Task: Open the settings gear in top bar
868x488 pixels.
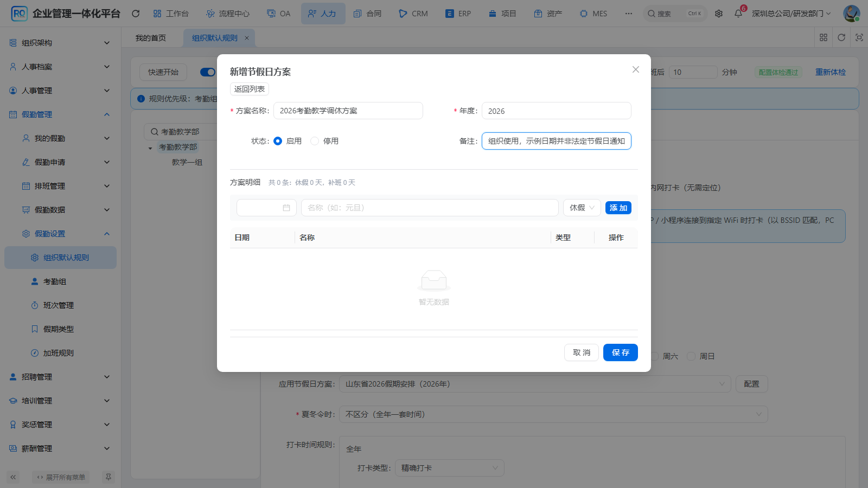Action: (719, 14)
